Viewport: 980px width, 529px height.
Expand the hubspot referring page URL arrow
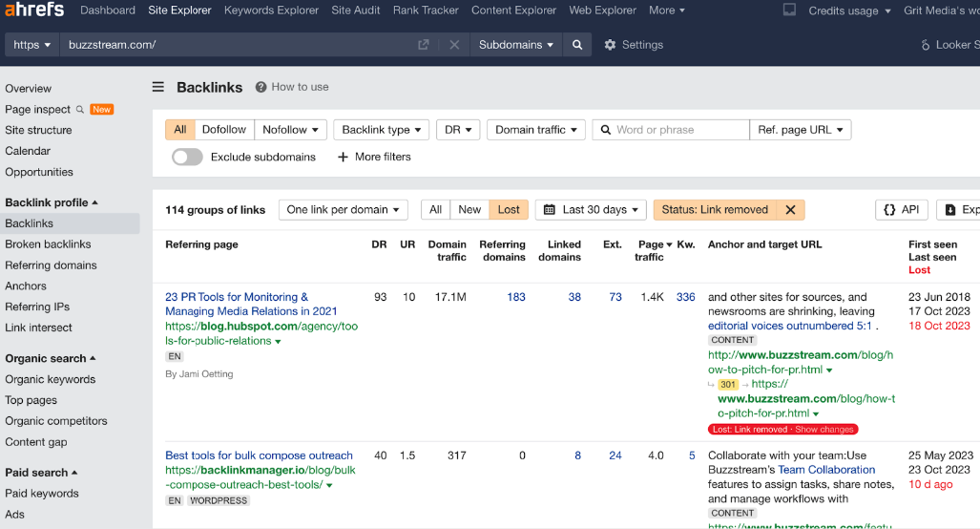click(x=278, y=342)
